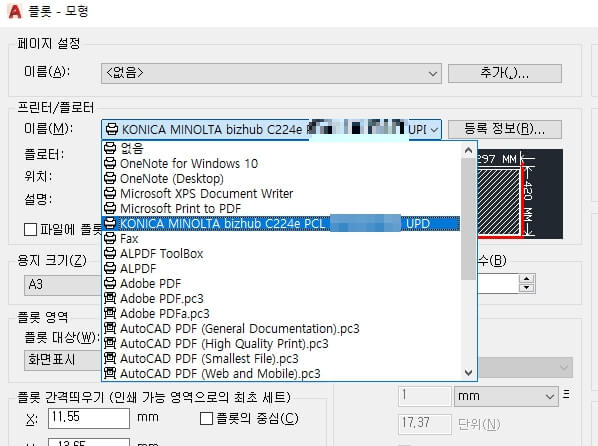Click X offset field showing 11.55
598x446 pixels.
pyautogui.click(x=89, y=418)
